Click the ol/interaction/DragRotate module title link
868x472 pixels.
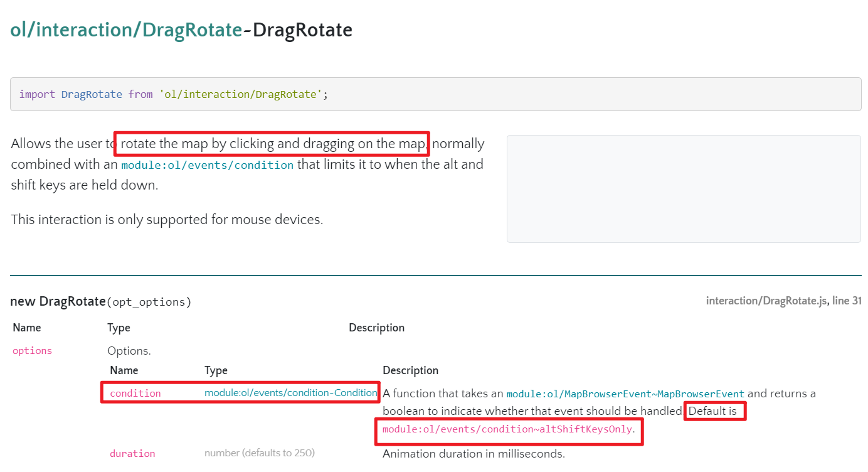coord(126,29)
